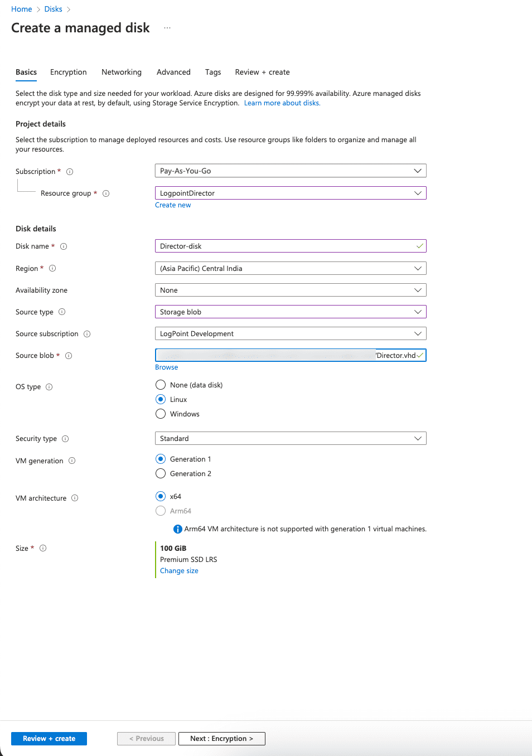Open the Subscription info tooltip
This screenshot has width=532, height=756.
tap(70, 172)
